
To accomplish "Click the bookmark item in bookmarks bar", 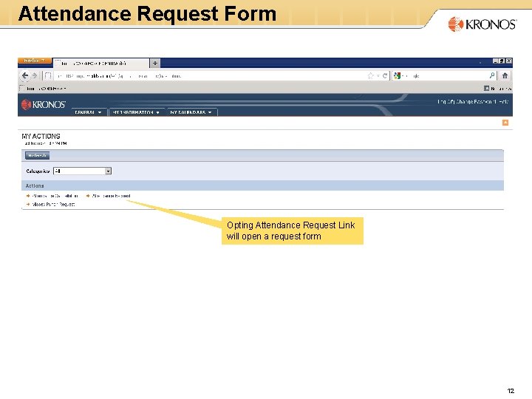I will 43,89.
